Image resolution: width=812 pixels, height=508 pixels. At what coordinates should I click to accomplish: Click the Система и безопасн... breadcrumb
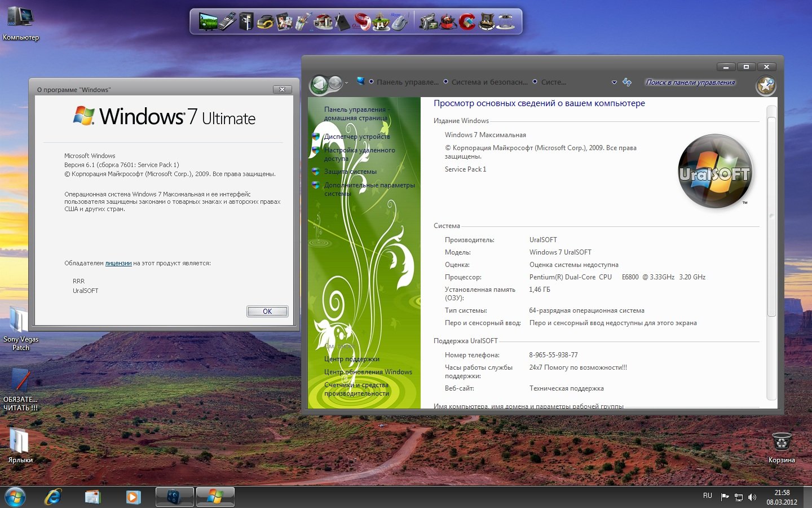(489, 82)
